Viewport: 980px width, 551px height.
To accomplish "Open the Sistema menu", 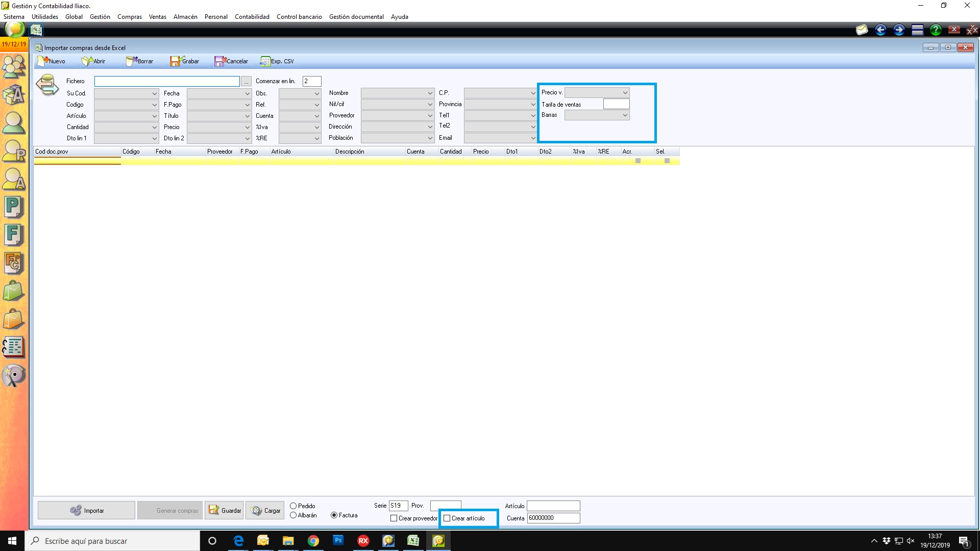I will click(14, 17).
